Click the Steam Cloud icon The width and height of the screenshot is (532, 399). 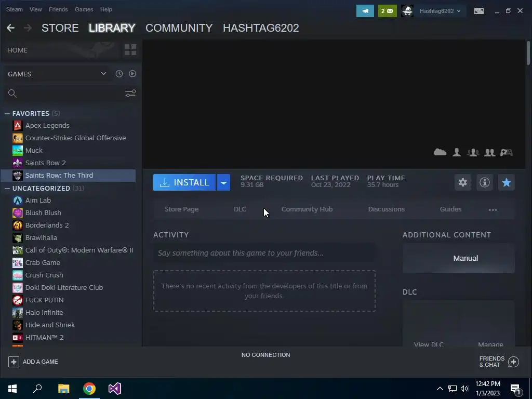pos(440,152)
